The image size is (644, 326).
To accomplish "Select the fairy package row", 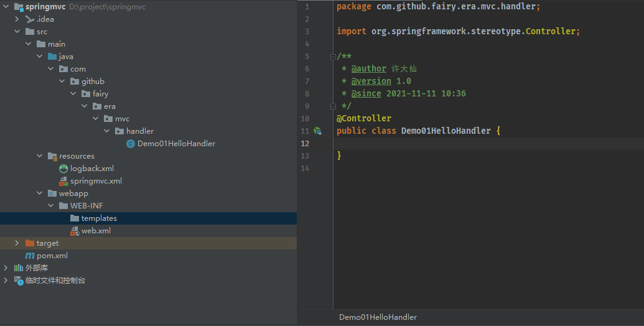I will coord(148,93).
